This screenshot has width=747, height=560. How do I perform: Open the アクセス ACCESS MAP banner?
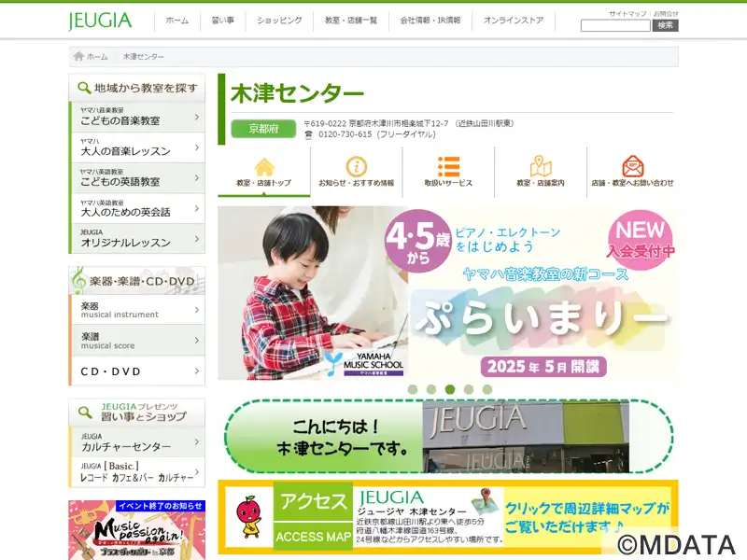(448, 517)
